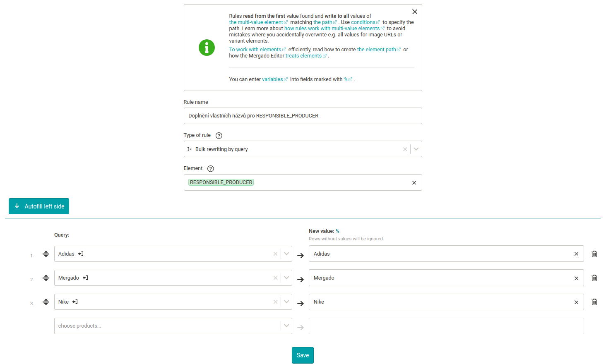606x364 pixels.
Task: Expand the Type of rule dropdown
Action: click(x=416, y=149)
